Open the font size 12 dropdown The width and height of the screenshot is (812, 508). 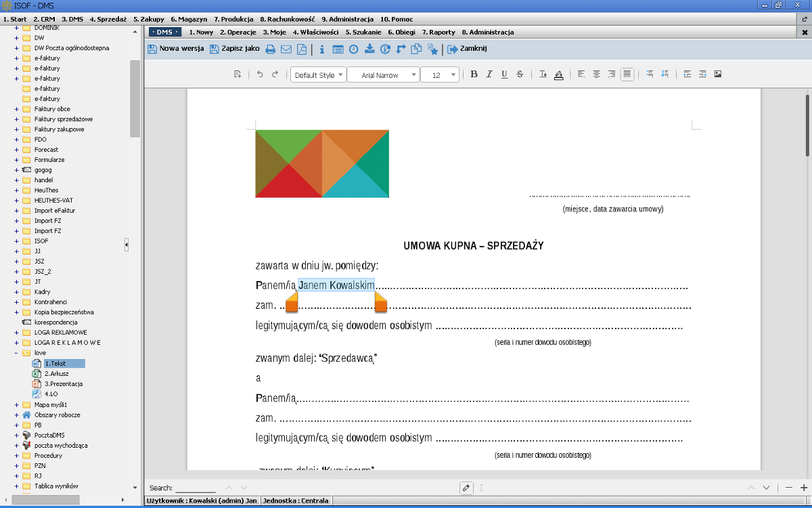coord(440,75)
